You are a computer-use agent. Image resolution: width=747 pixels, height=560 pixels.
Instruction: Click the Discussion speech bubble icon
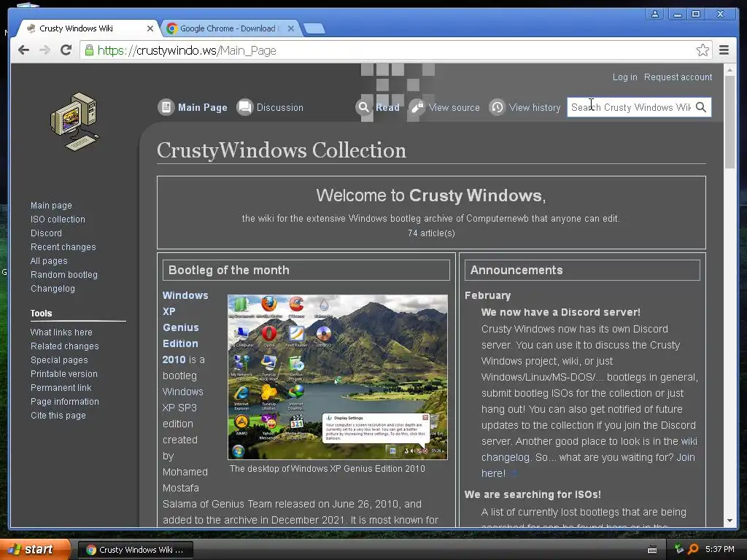245,107
